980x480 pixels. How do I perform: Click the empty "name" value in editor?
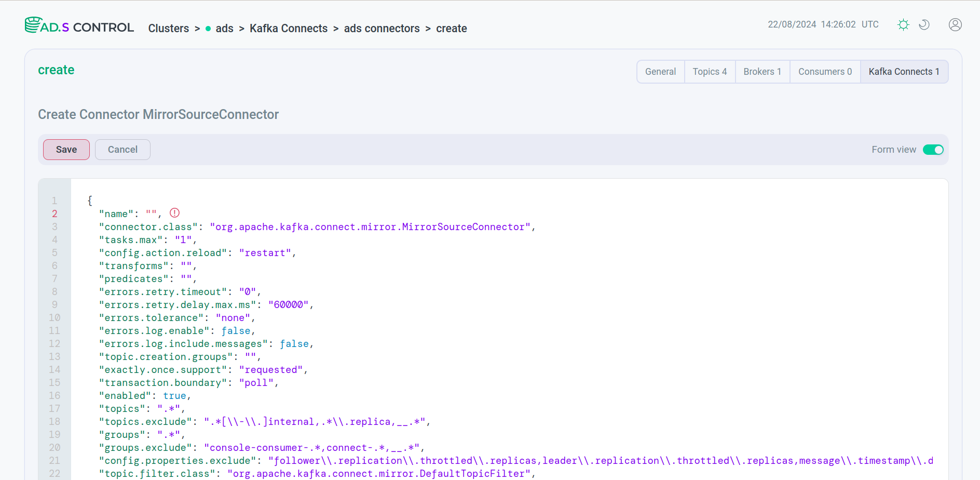pyautogui.click(x=151, y=214)
